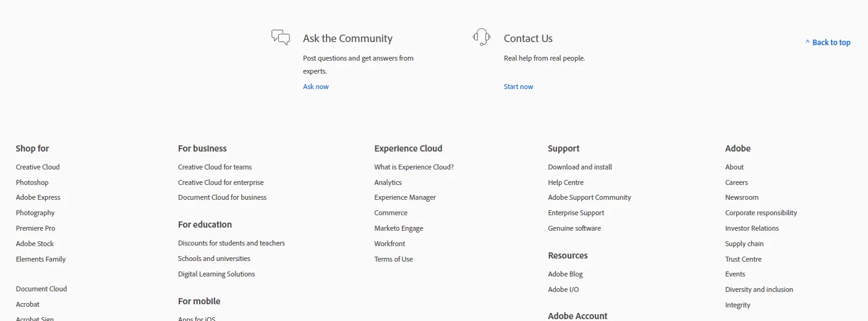The image size is (868, 321).
Task: Open the Supply chain link
Action: pyautogui.click(x=744, y=244)
